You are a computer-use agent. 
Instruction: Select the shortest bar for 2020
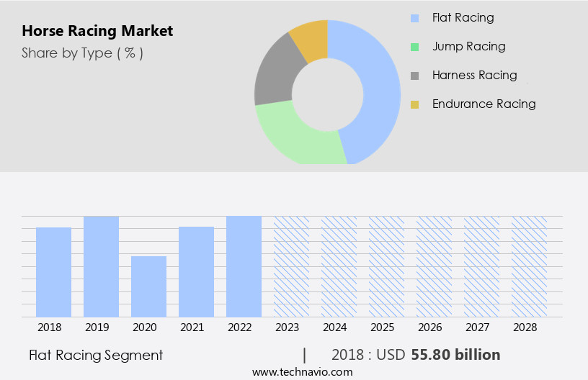pos(148,286)
